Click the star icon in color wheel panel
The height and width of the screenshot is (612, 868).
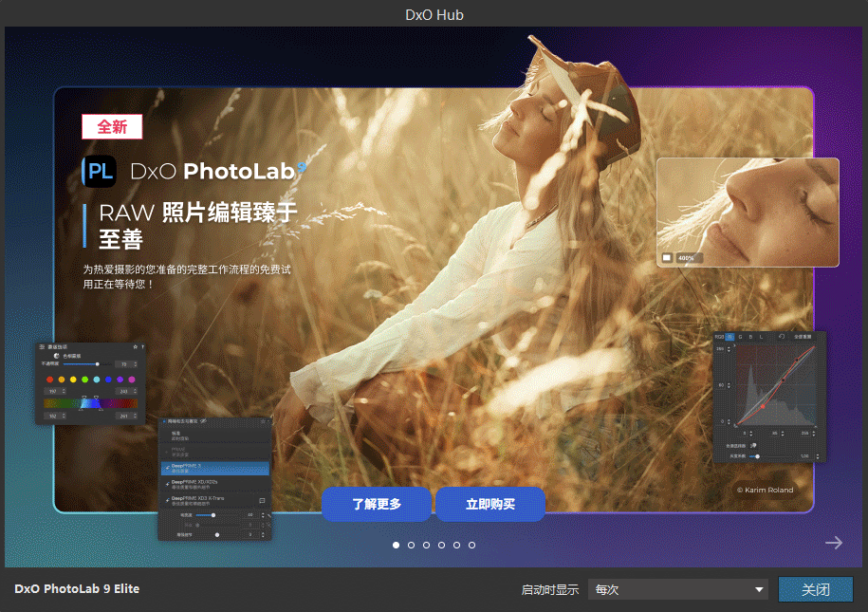(135, 347)
